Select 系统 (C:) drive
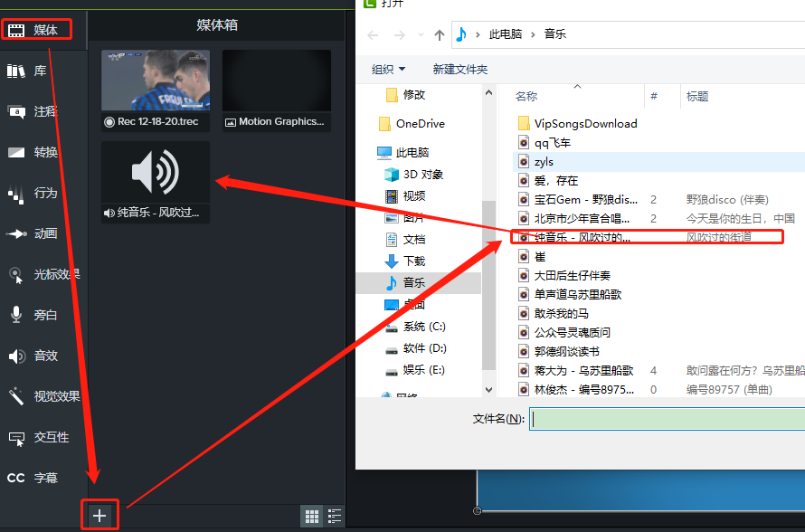Image resolution: width=805 pixels, height=532 pixels. (415, 327)
